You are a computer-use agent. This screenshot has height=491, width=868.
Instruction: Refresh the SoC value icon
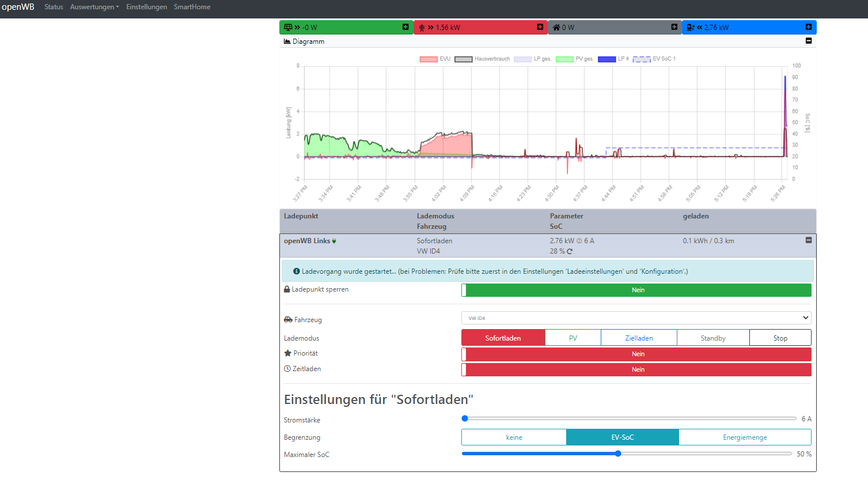pos(570,251)
